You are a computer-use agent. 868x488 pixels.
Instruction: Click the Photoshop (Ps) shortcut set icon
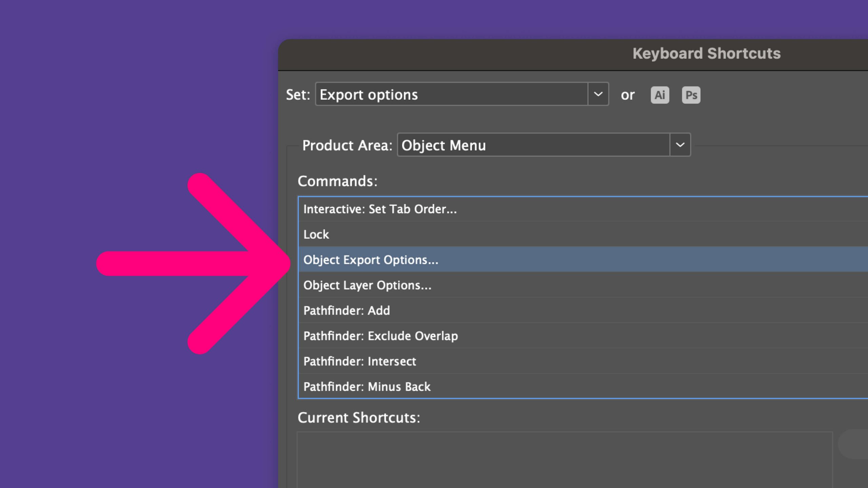(691, 95)
